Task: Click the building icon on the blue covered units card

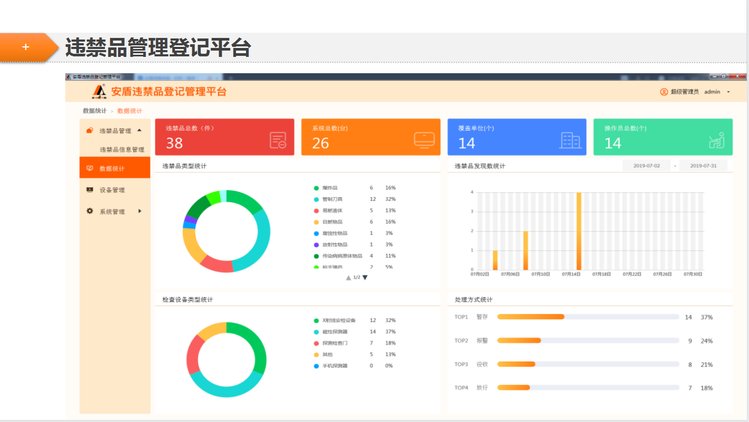Action: pos(570,140)
